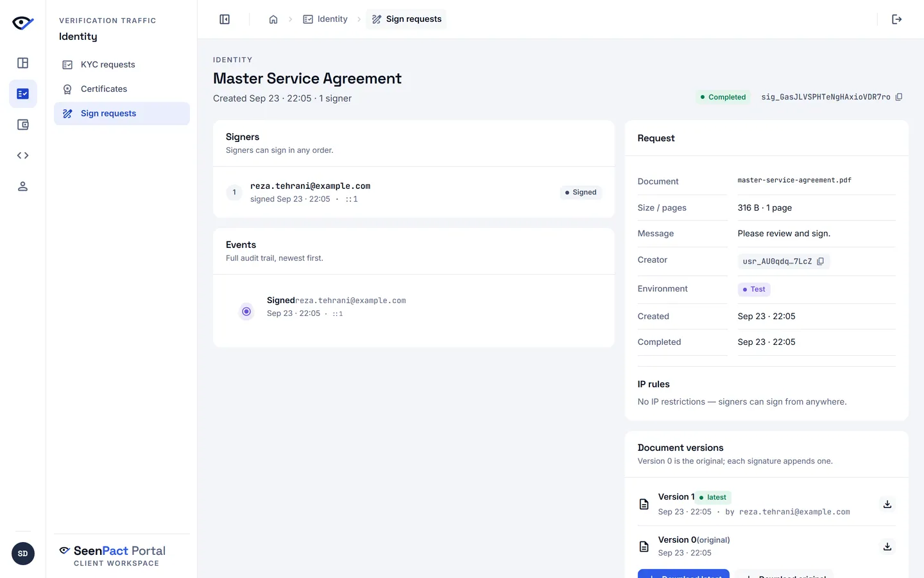Screen dimensions: 924x578
Task: Open the wallet icon in left rail
Action: coord(22,125)
